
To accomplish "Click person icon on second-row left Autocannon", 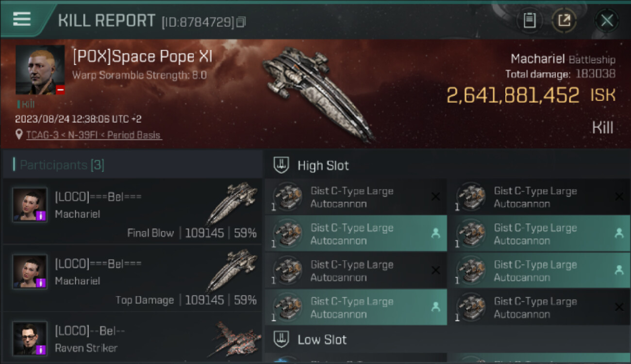I will (435, 233).
